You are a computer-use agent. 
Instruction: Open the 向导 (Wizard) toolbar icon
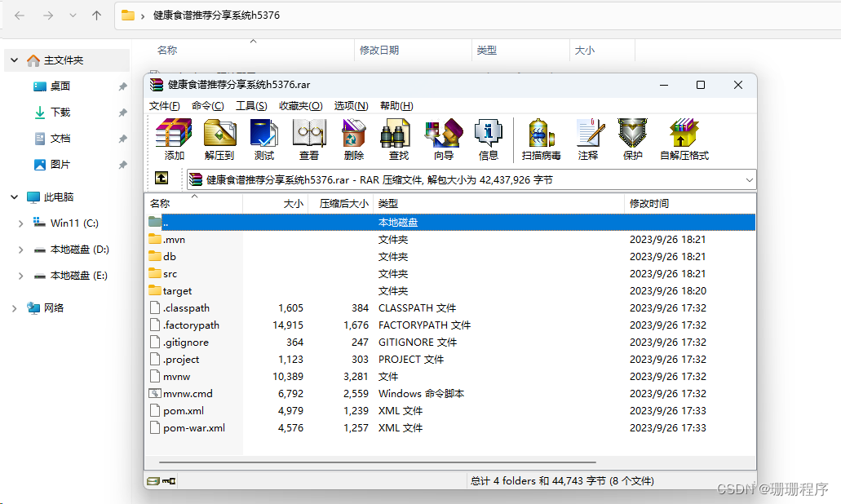coord(444,133)
